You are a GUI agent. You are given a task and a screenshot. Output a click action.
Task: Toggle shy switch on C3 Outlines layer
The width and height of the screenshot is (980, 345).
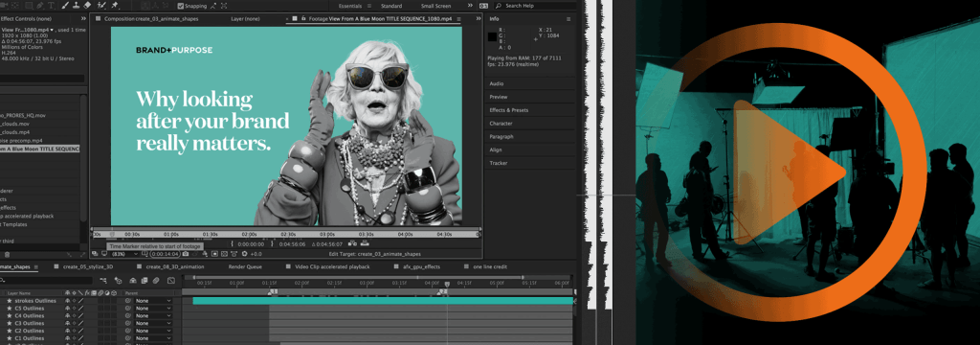tap(68, 323)
